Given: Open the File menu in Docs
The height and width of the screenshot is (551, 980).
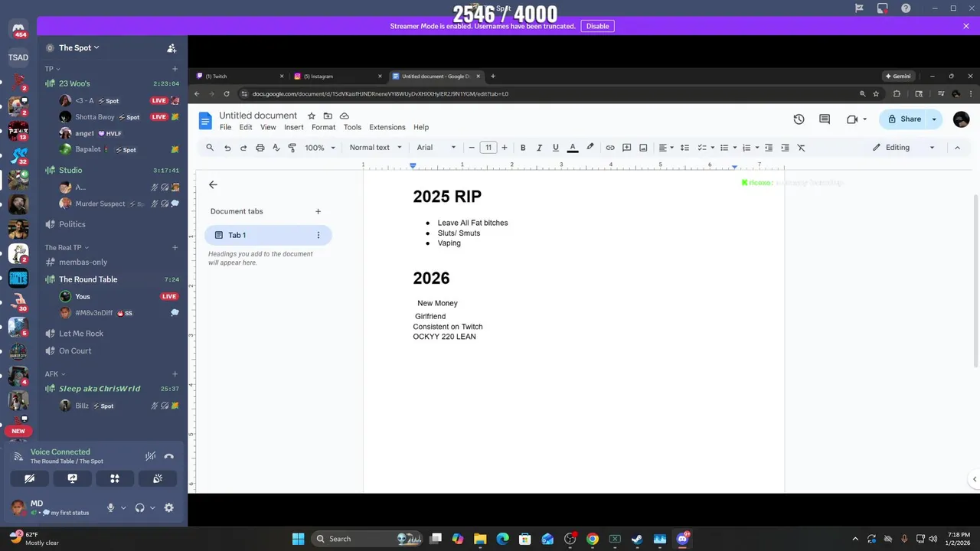Looking at the screenshot, I should (225, 127).
